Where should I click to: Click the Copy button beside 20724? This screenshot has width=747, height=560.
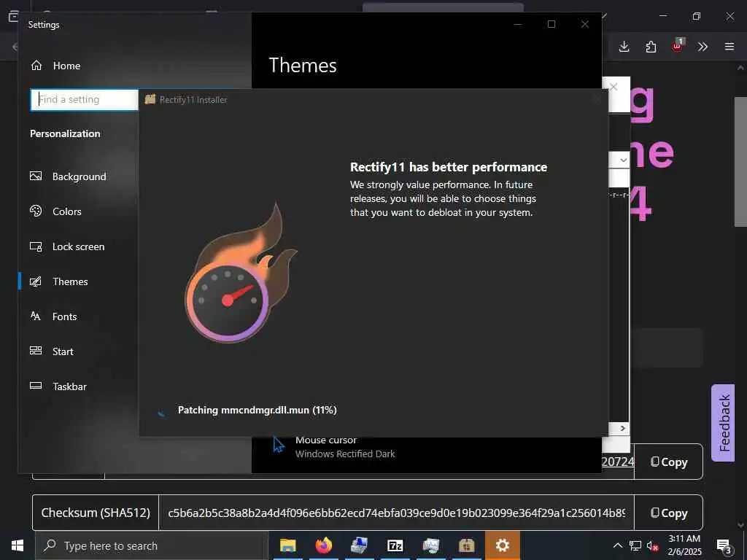tap(669, 462)
